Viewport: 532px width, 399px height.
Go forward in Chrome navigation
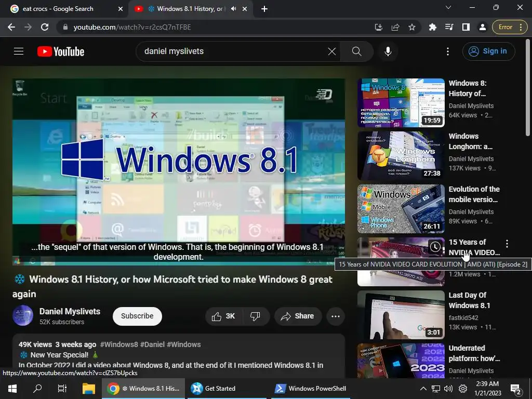click(x=28, y=27)
